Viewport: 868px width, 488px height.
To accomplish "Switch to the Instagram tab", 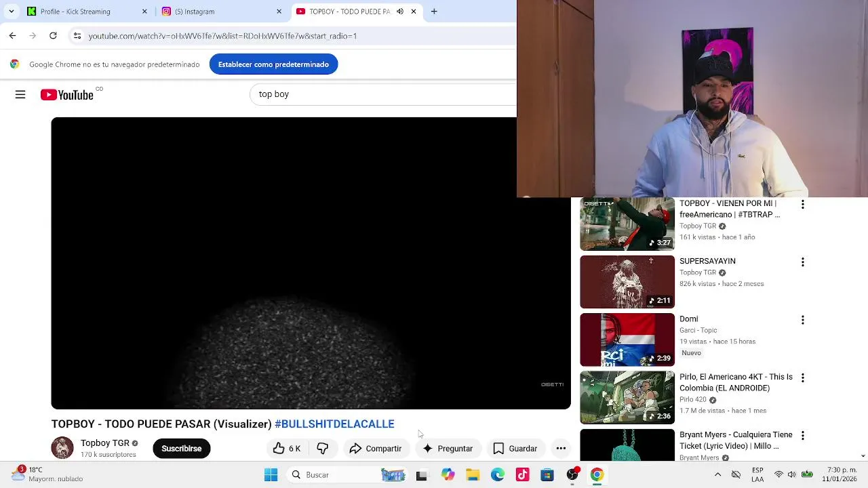I will pyautogui.click(x=221, y=12).
